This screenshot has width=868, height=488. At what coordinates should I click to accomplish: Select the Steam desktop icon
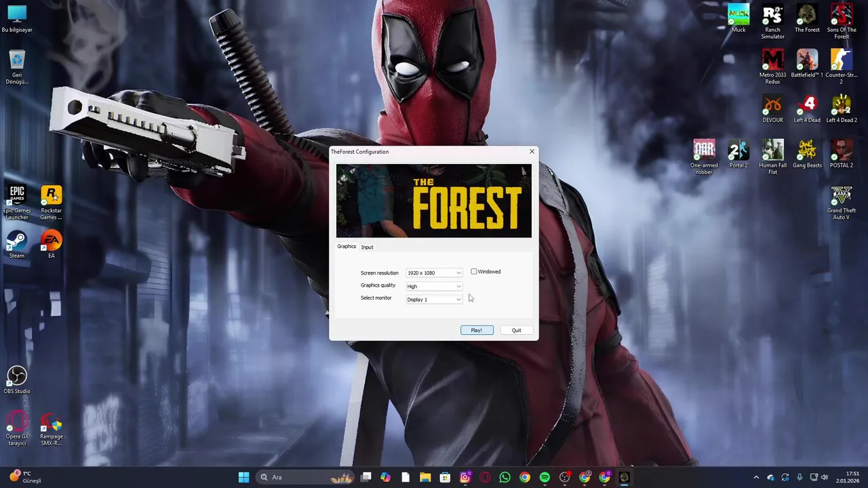17,245
